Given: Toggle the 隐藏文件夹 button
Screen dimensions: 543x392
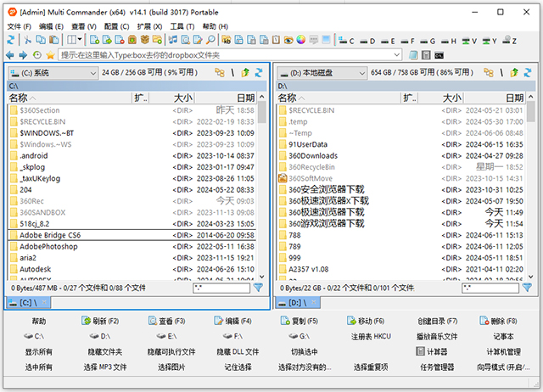Looking at the screenshot, I should (x=105, y=352).
